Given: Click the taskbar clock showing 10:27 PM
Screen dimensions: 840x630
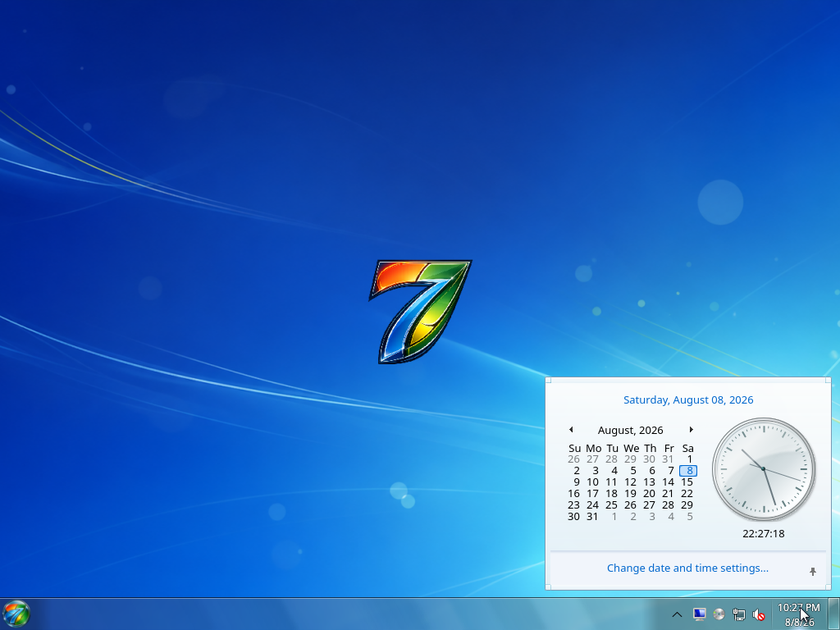Looking at the screenshot, I should tap(799, 614).
